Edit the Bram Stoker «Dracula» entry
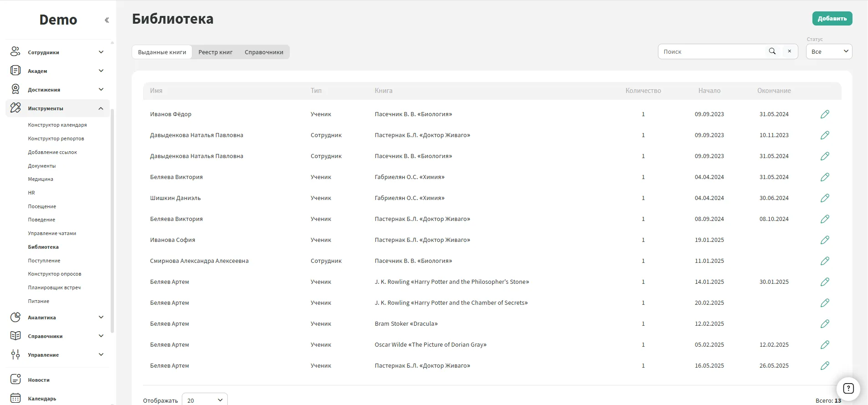 tap(825, 324)
